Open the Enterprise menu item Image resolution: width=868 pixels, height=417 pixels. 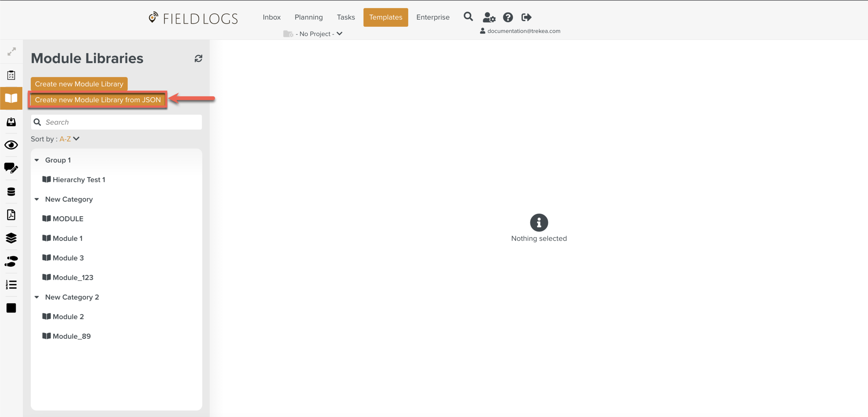point(433,17)
